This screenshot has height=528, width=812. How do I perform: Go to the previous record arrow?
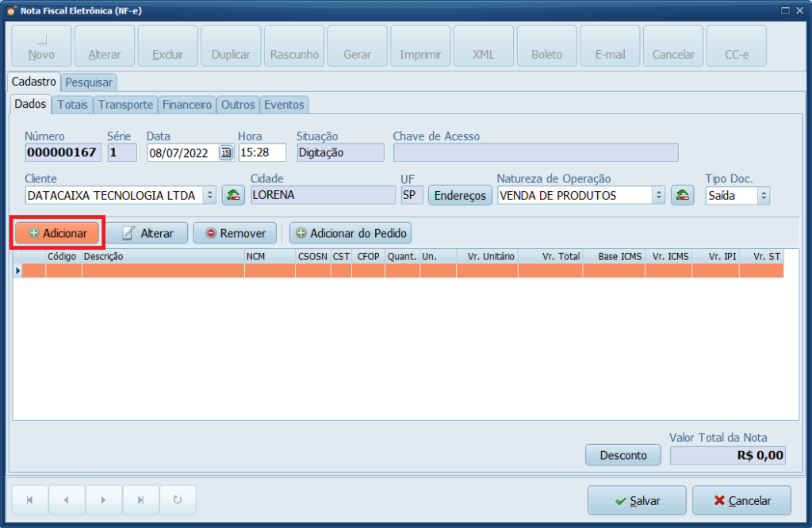tap(67, 500)
